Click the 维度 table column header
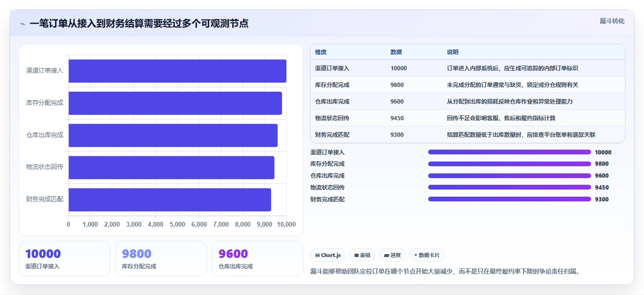The width and height of the screenshot is (644, 295). 321,52
